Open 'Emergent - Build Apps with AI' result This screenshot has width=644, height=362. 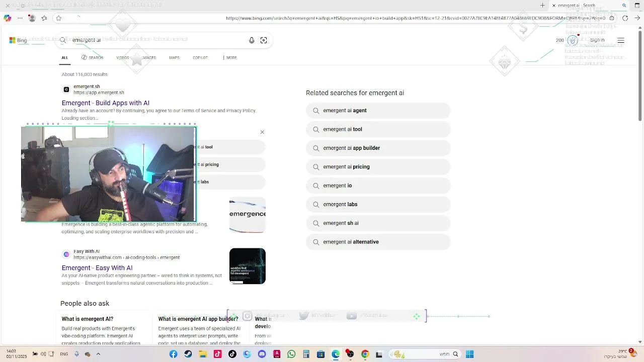[x=106, y=103]
